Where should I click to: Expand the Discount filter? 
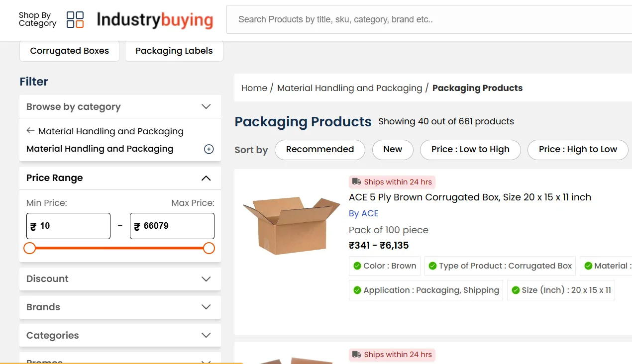coord(206,279)
